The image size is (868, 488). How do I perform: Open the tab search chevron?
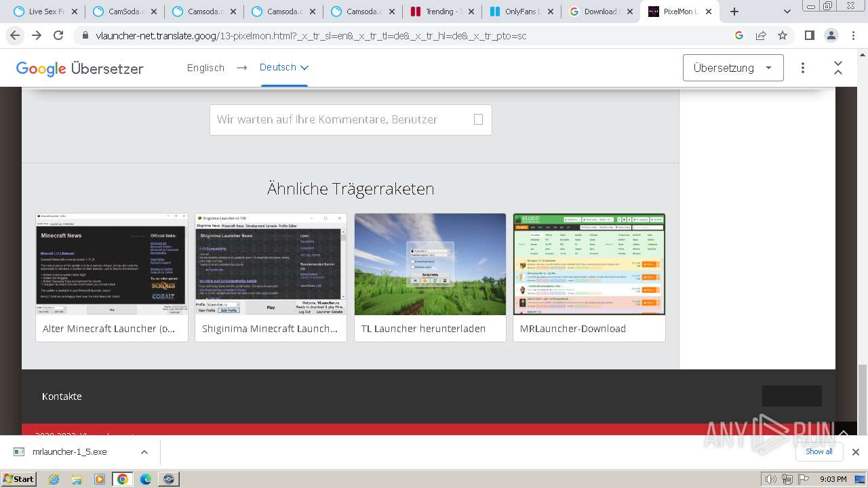click(x=787, y=12)
